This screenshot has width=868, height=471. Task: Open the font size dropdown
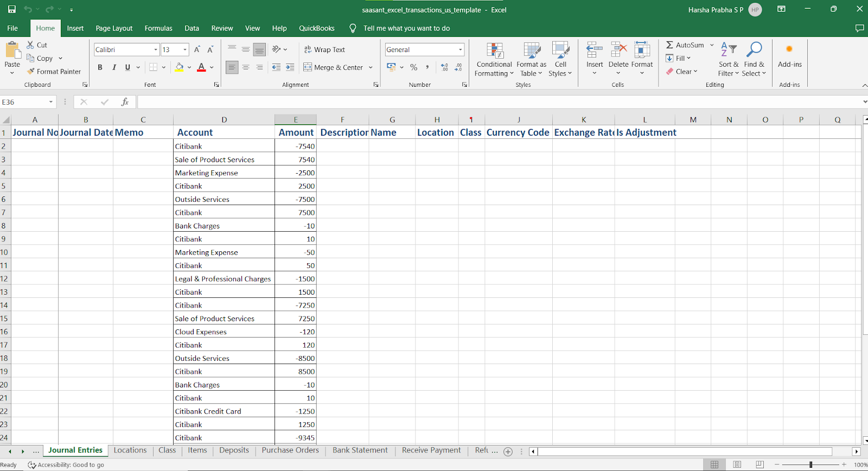coord(185,49)
